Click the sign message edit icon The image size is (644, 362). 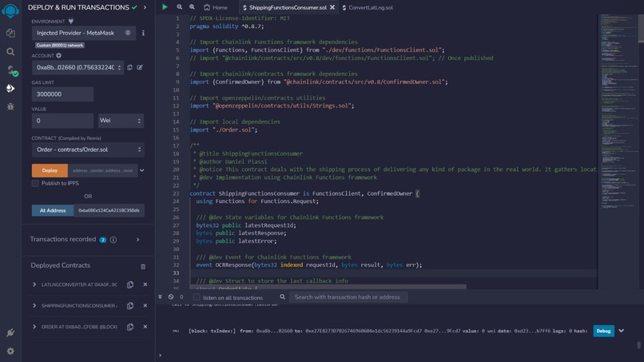140,67
